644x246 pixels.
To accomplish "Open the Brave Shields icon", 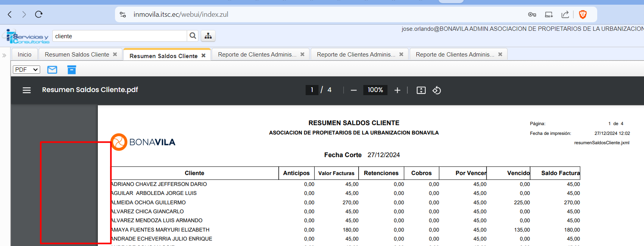I will click(583, 14).
